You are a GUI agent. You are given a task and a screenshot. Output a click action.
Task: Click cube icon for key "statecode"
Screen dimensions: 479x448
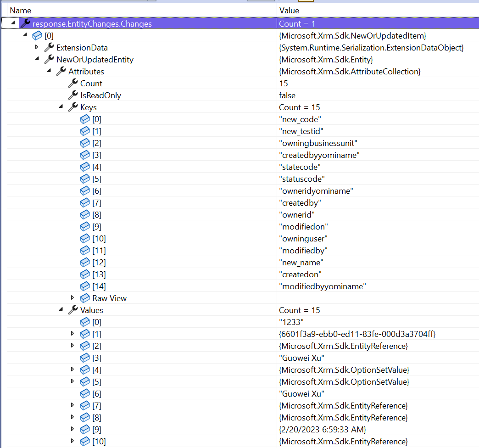point(84,167)
